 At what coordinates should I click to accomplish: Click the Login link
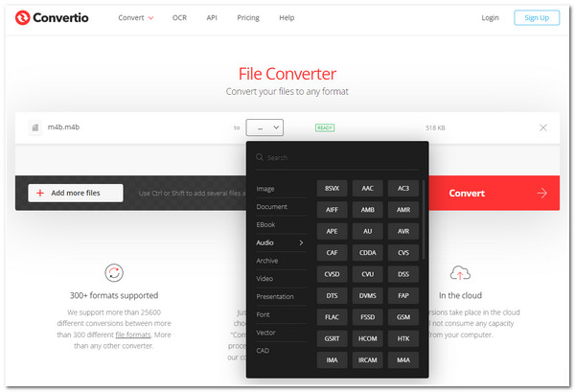click(490, 17)
